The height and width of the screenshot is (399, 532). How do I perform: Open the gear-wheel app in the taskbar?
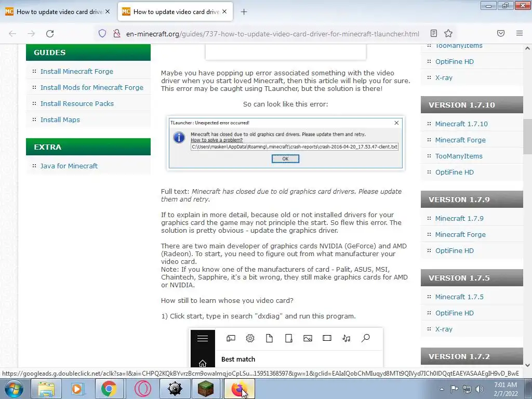coord(175,389)
